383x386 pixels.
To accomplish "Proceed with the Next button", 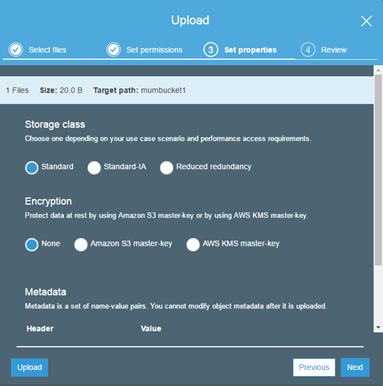I will point(355,367).
